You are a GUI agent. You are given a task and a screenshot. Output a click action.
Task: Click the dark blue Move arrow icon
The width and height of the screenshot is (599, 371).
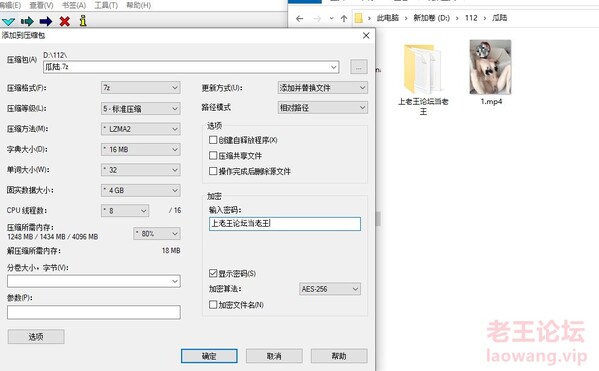(46, 21)
